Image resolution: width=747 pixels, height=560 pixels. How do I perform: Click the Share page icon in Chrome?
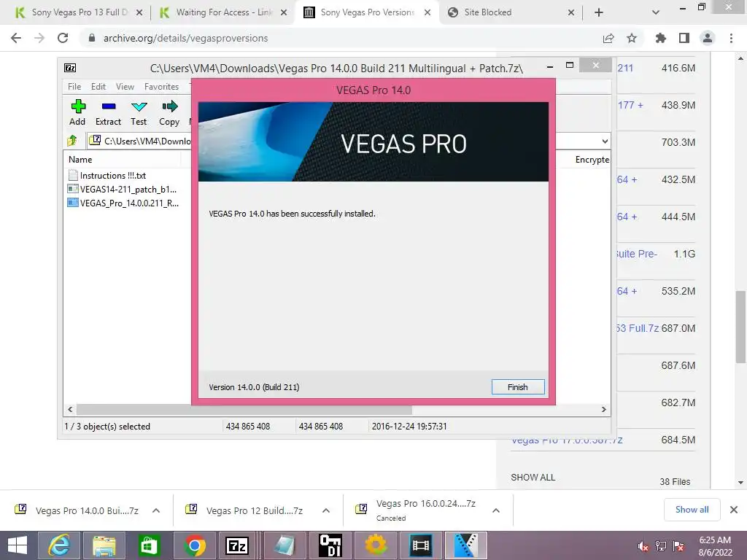click(608, 38)
